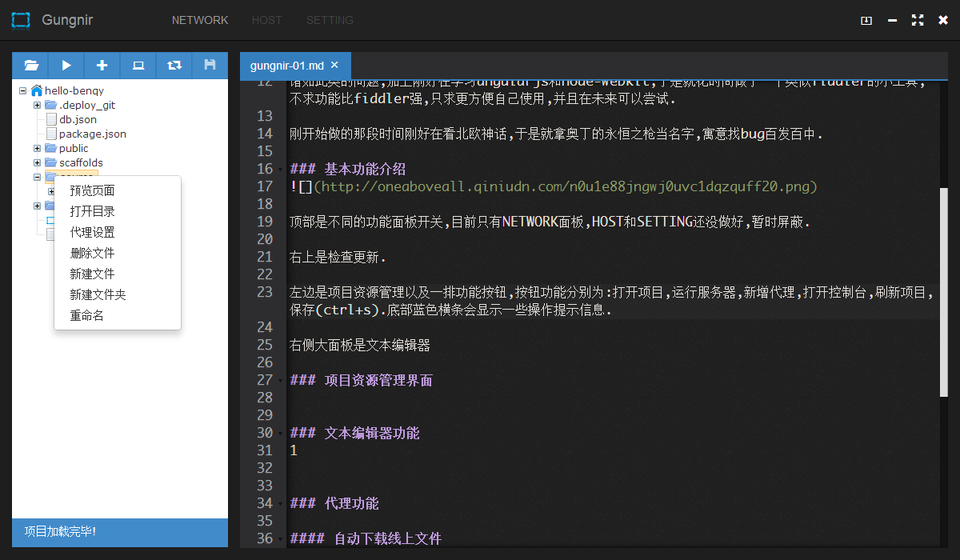Choose 打开目录 from context menu
Image resolution: width=960 pixels, height=560 pixels.
[118, 211]
